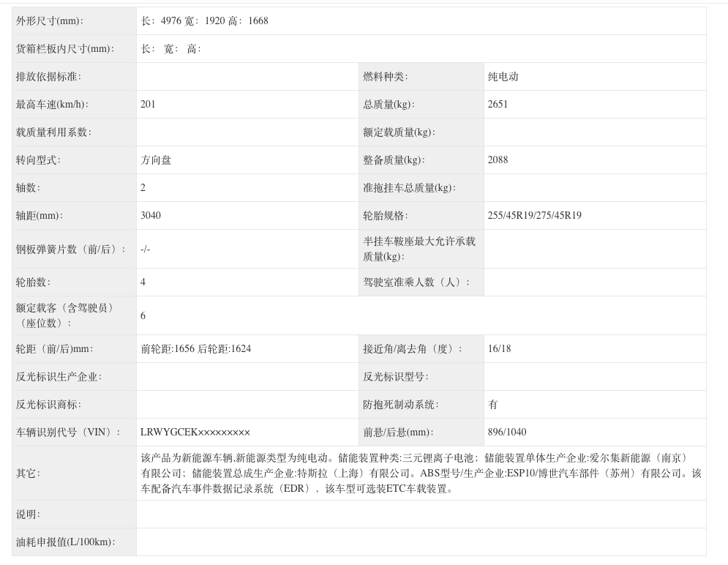Select the curb weight value 2088
728x565 pixels.
pyautogui.click(x=498, y=160)
